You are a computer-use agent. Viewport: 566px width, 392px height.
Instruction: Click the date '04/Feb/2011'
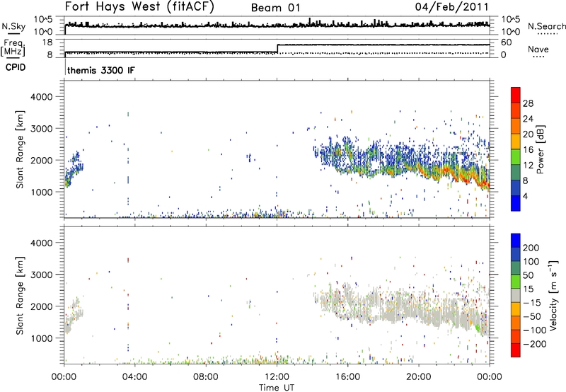point(451,7)
